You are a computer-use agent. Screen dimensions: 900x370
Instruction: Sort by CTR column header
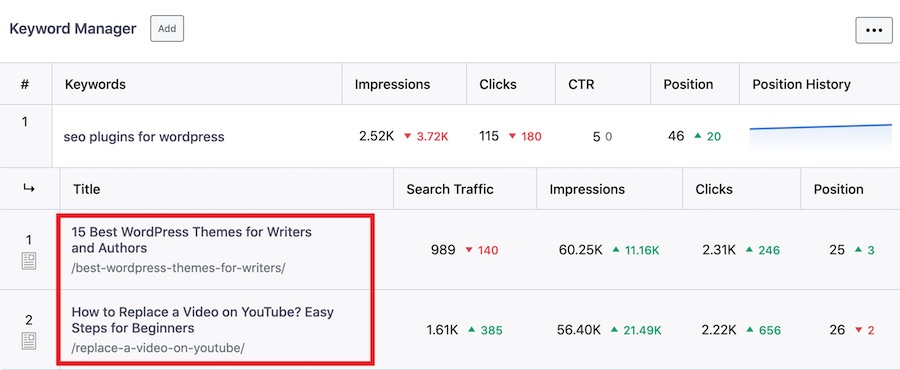pos(581,84)
